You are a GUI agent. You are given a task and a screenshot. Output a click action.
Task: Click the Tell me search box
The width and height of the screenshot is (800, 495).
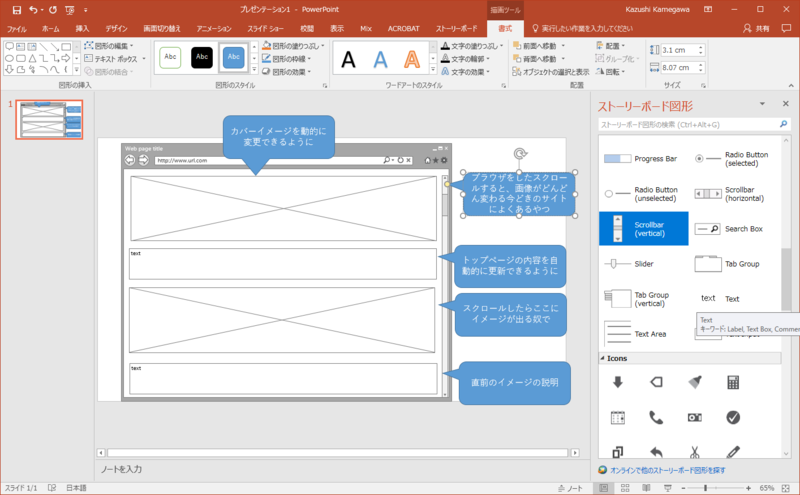(x=582, y=29)
